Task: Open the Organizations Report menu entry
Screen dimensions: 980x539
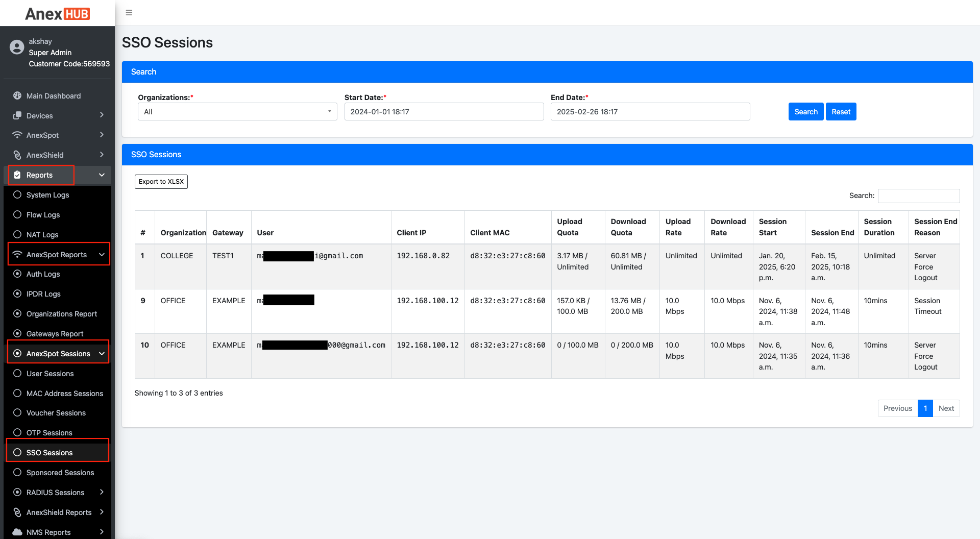Action: (x=61, y=313)
